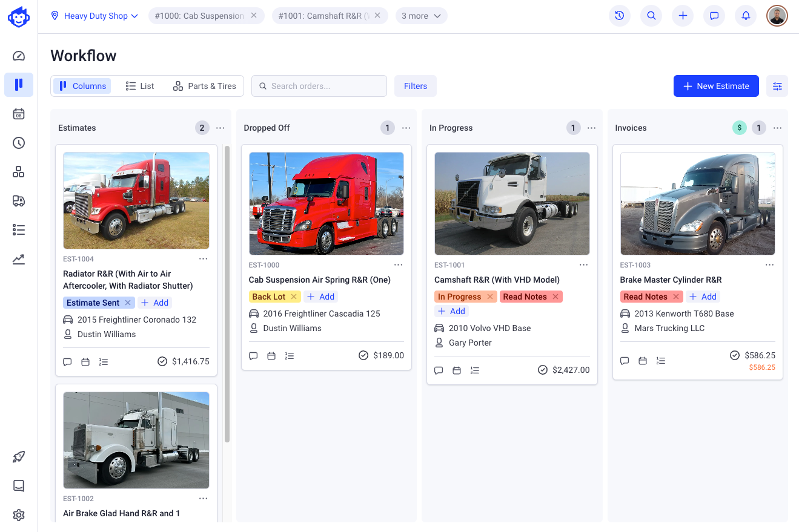Open notifications bell icon

pyautogui.click(x=746, y=16)
